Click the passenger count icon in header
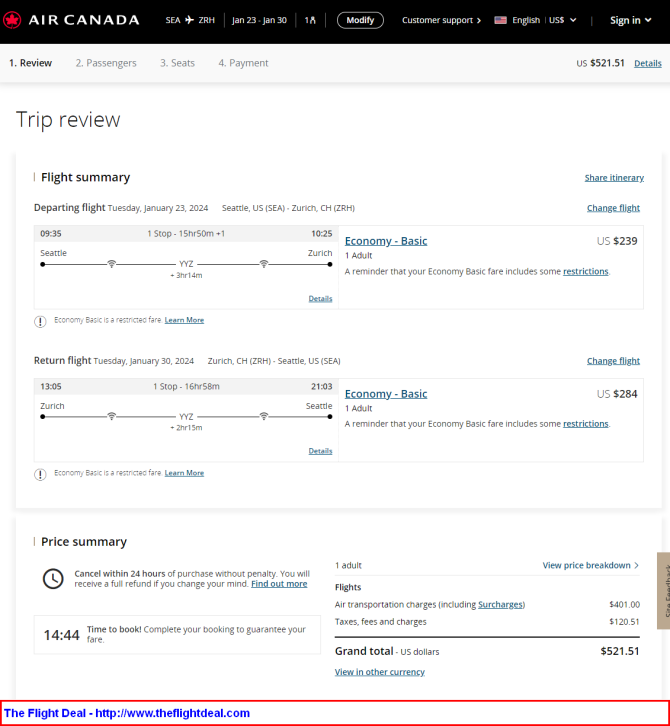This screenshot has height=726, width=670. [x=310, y=20]
